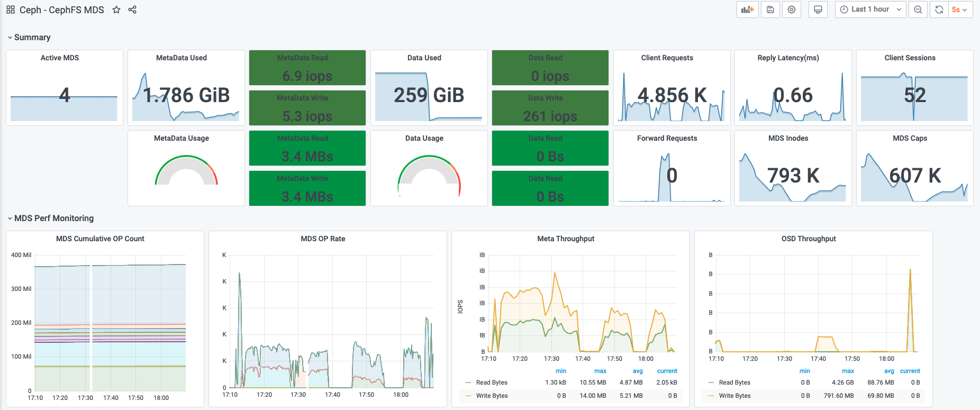Click the 4.26 GB max value

pos(843,382)
